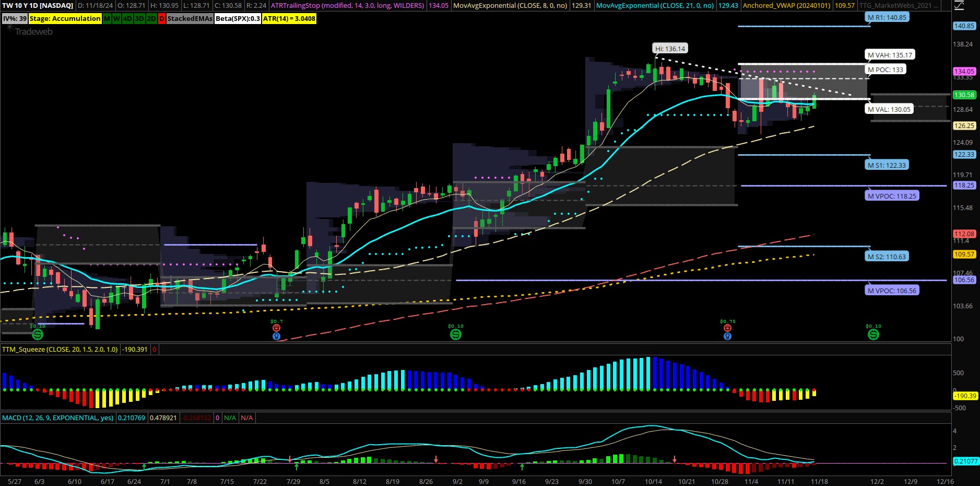Click the 122.33 price axis tag

tap(964, 155)
